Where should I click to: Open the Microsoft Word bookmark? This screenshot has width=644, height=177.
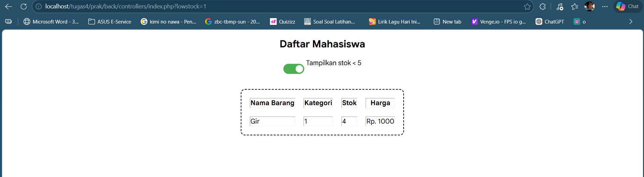click(x=51, y=21)
